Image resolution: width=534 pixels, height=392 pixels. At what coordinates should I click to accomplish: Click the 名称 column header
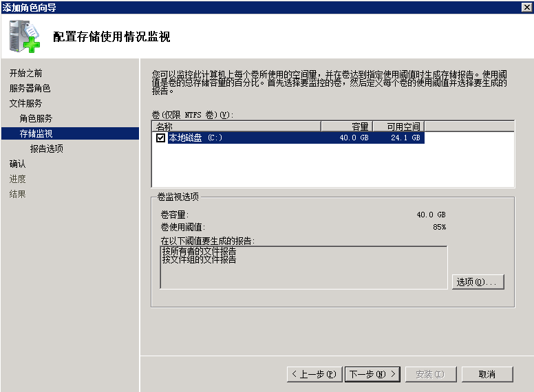[236, 127]
